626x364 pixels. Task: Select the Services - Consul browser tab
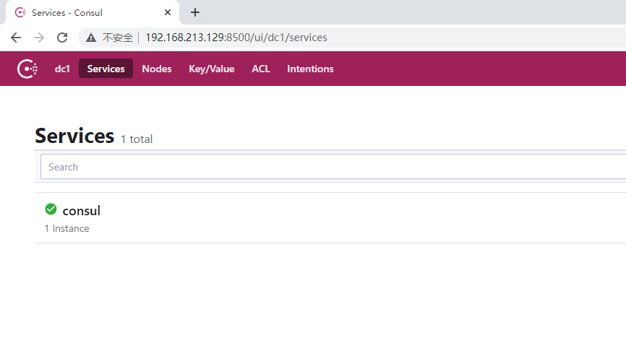pos(93,12)
